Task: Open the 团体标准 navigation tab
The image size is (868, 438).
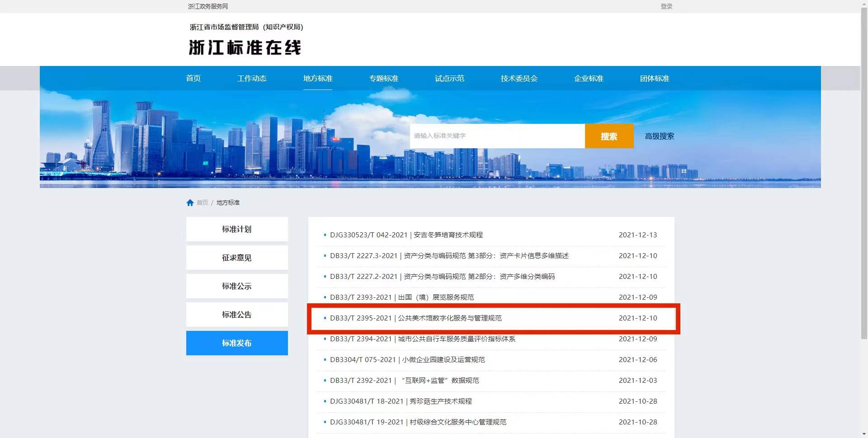Action: [655, 78]
